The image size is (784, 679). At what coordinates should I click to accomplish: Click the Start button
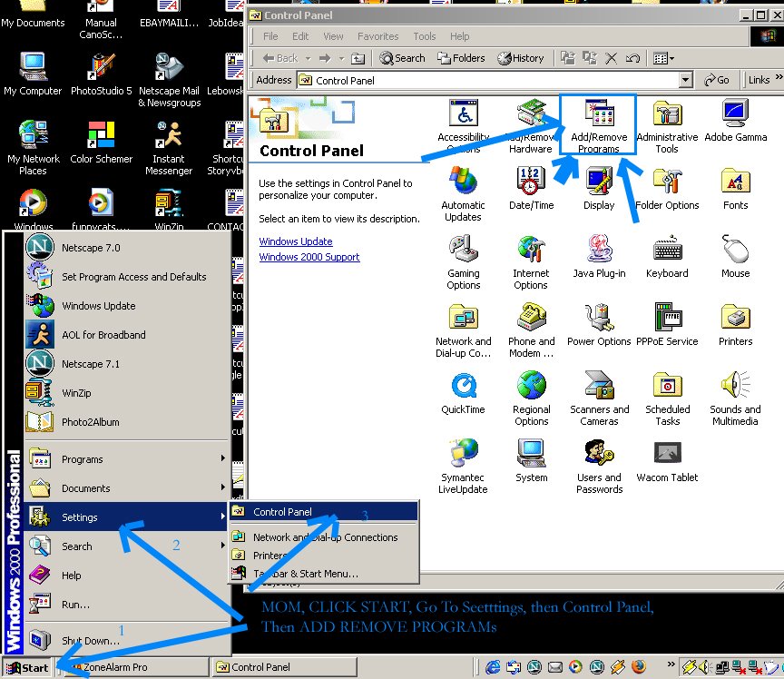28,667
